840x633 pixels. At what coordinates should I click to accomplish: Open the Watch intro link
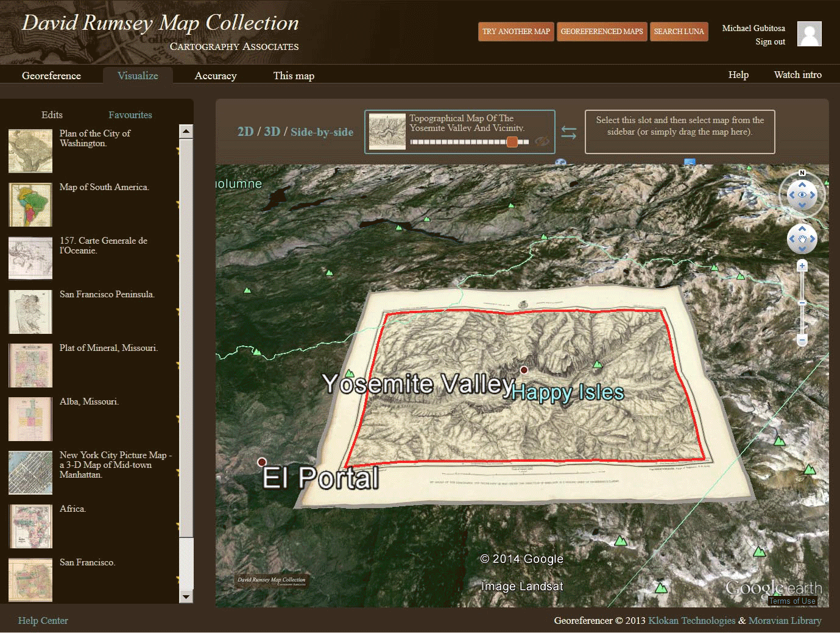click(797, 74)
